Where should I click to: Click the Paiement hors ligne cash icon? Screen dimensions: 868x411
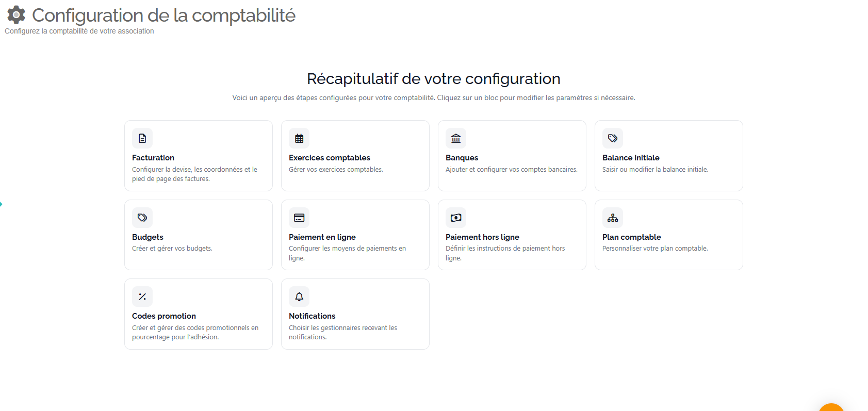pos(456,218)
